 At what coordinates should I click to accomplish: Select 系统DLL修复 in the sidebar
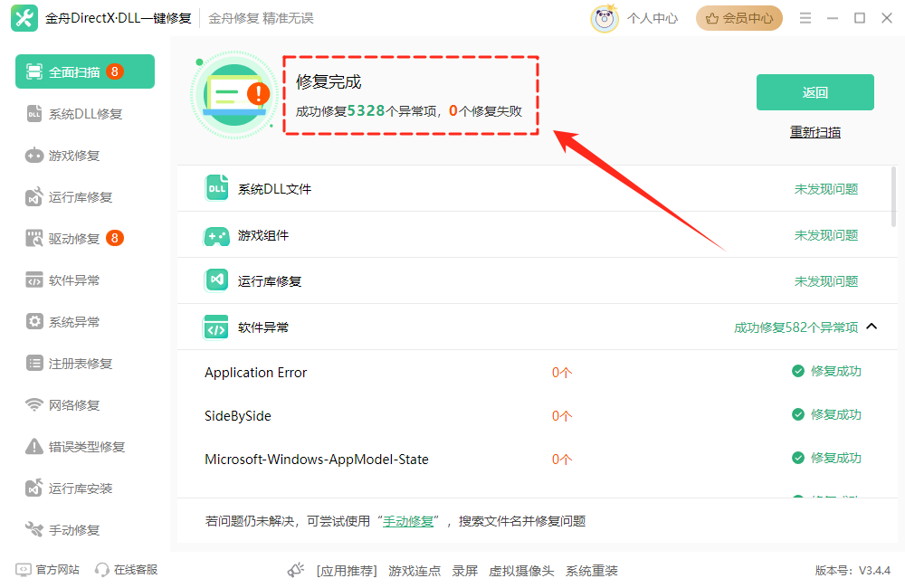pos(84,112)
